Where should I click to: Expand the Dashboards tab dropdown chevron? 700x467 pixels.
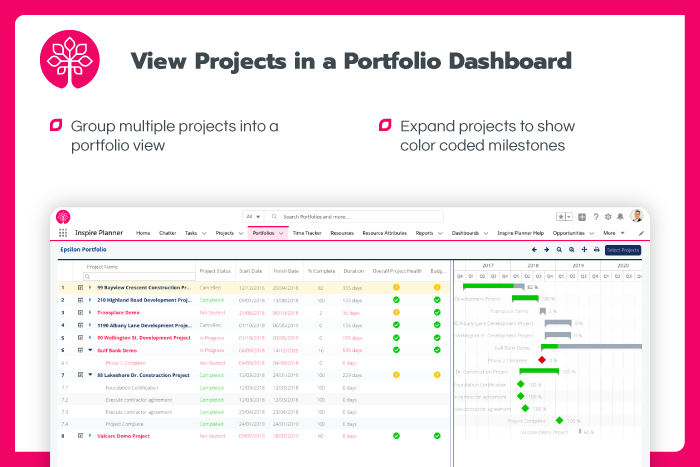(486, 233)
